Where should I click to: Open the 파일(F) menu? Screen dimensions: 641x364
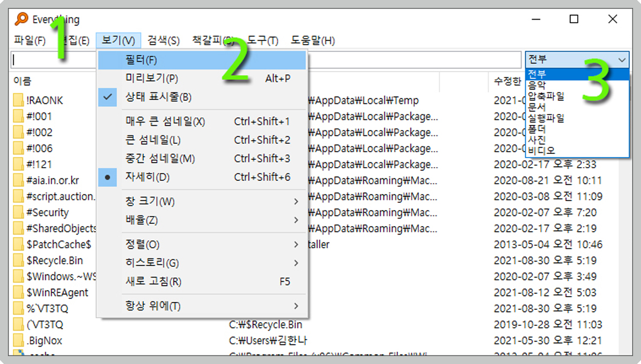click(x=30, y=40)
